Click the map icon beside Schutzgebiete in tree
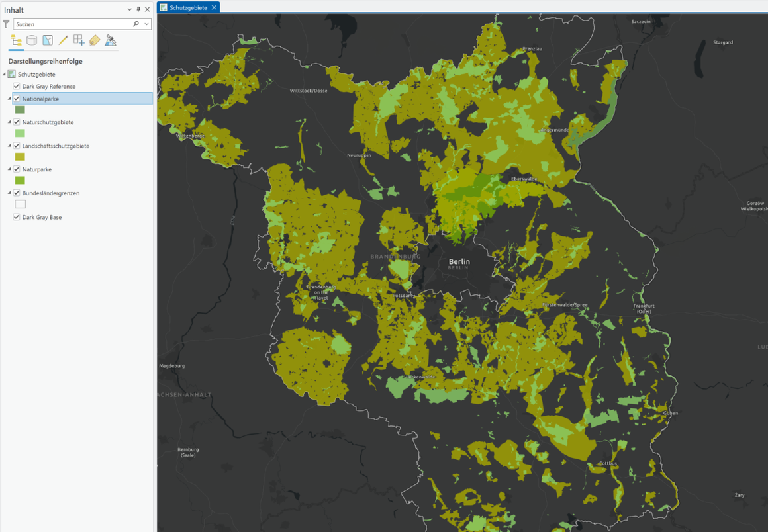The width and height of the screenshot is (768, 532). click(x=12, y=74)
